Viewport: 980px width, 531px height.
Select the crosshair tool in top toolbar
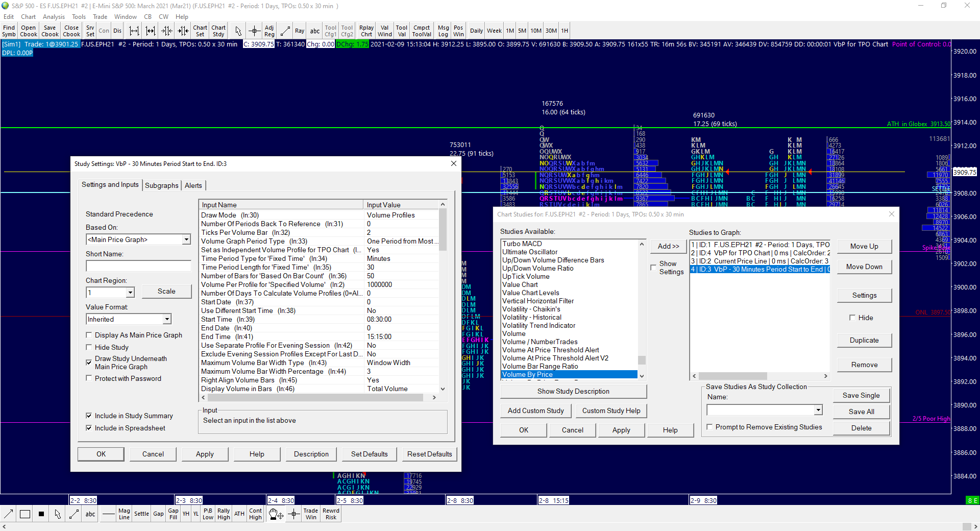pyautogui.click(x=254, y=31)
